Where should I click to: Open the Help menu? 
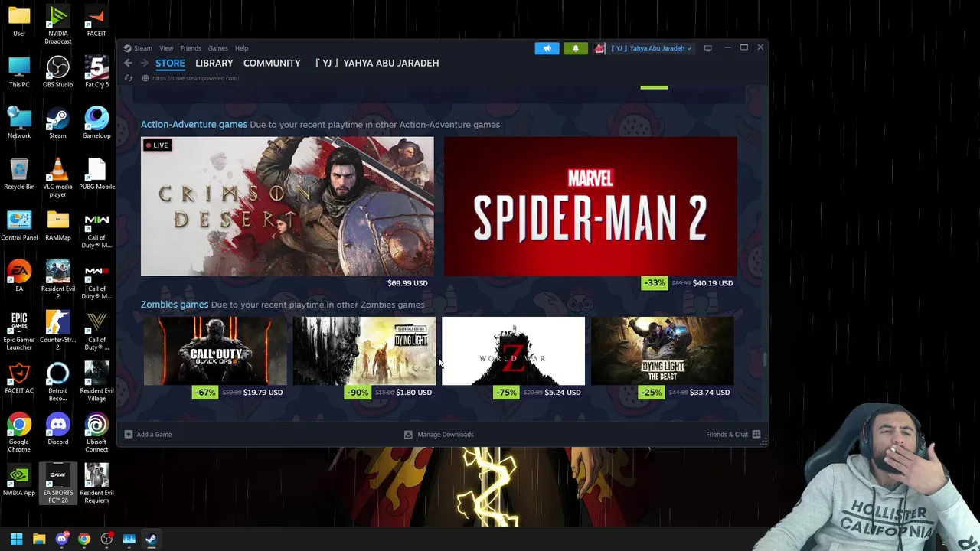(x=241, y=48)
